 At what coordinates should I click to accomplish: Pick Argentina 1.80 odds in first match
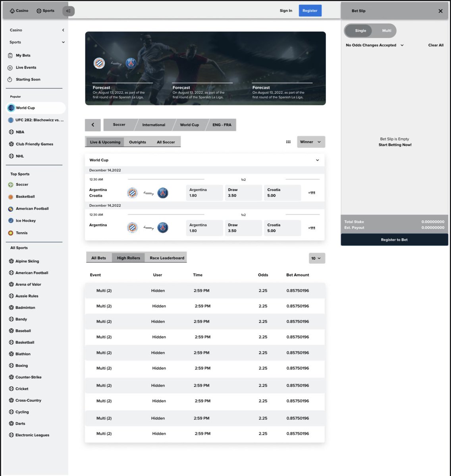tap(204, 193)
